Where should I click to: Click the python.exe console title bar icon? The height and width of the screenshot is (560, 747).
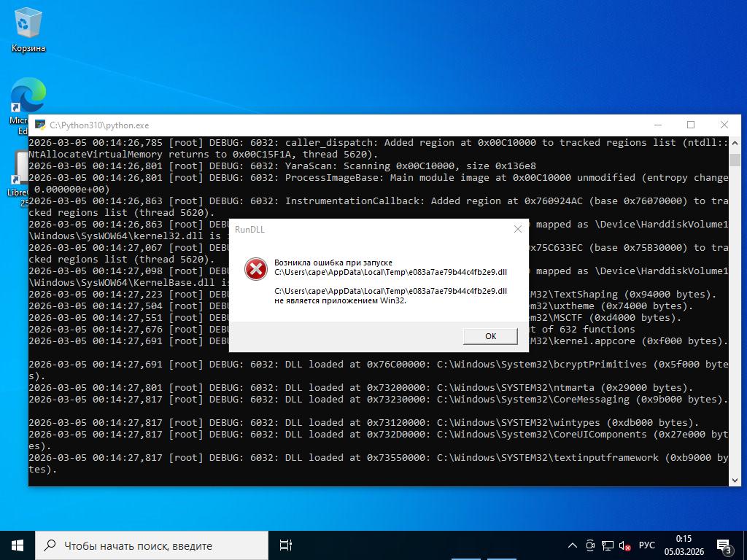pos(39,125)
